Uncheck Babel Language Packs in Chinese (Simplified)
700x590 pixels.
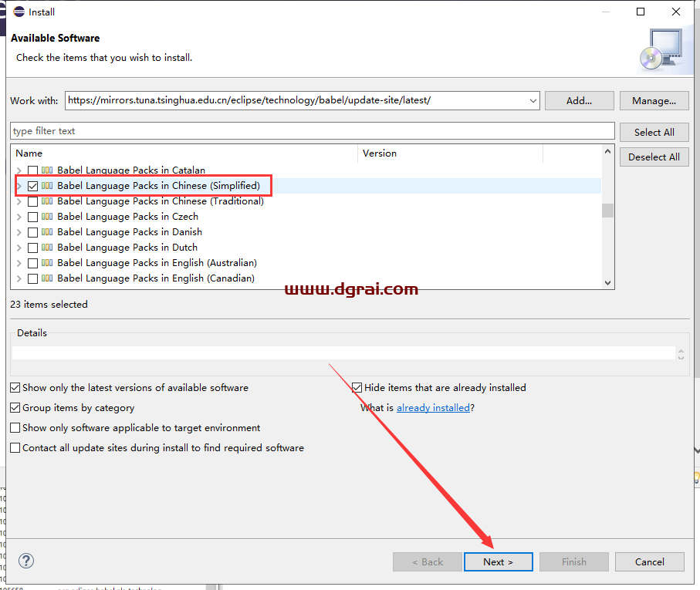tap(32, 186)
